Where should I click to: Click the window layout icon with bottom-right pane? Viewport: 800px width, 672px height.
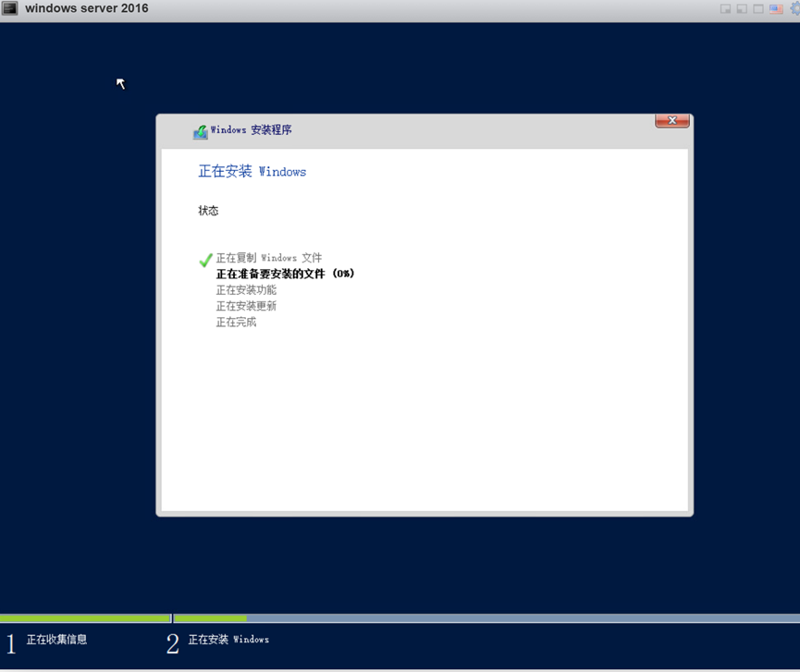pos(725,8)
